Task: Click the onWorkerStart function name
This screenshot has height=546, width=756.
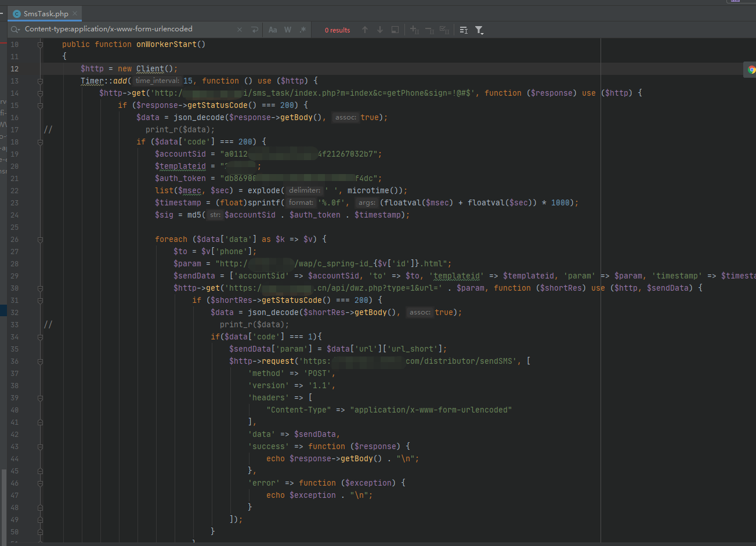Action: (x=167, y=44)
